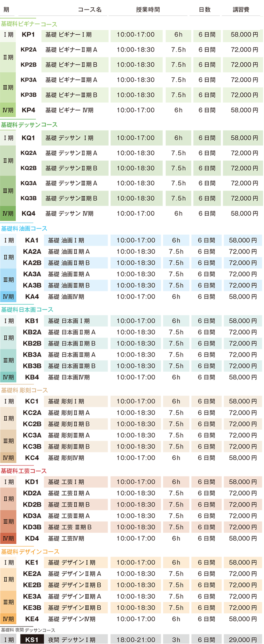
Task: Click the 基礎科 工芸コース heading
Action: click(x=24, y=471)
